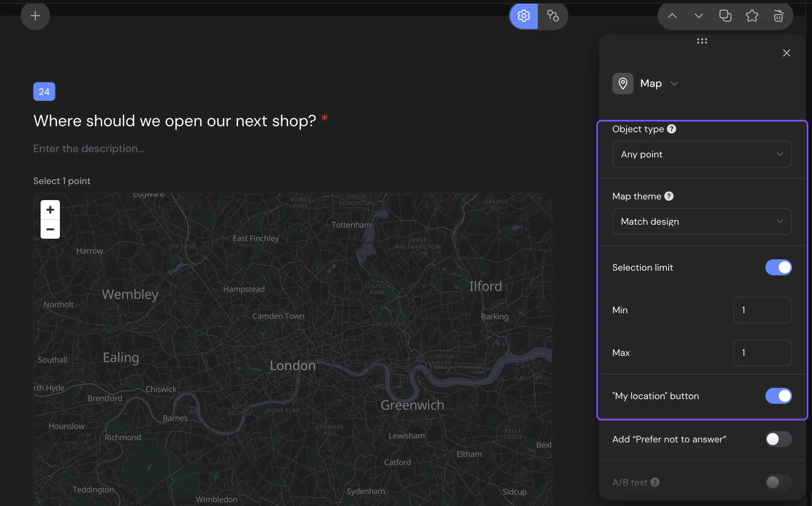Save question to favorites with star icon

click(752, 16)
